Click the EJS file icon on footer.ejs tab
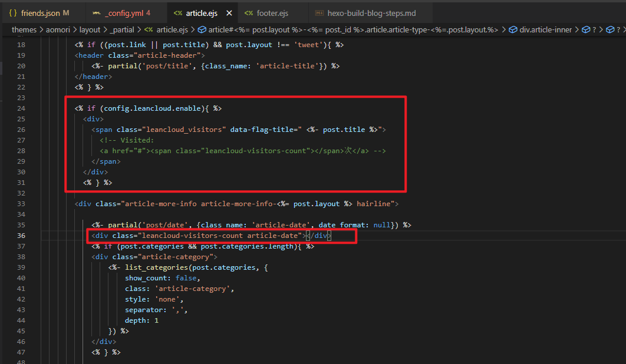The width and height of the screenshot is (626, 364). [249, 12]
